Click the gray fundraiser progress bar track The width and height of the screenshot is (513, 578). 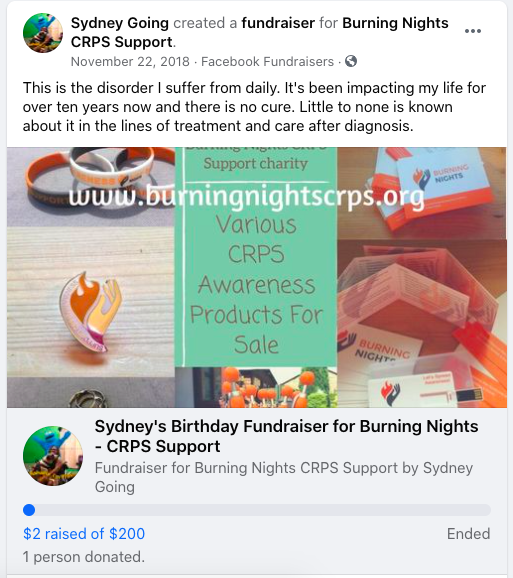point(257,510)
